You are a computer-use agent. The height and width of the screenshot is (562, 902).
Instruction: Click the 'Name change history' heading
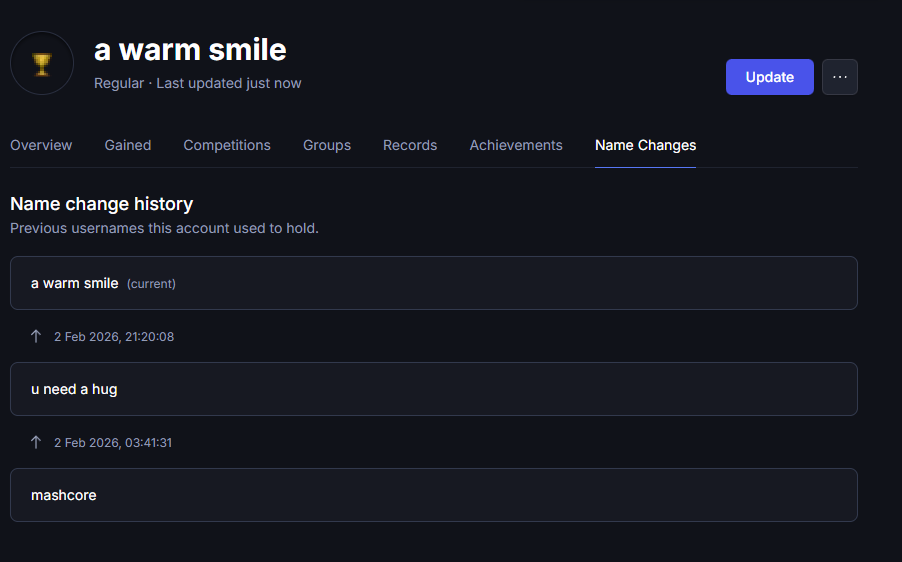point(101,204)
